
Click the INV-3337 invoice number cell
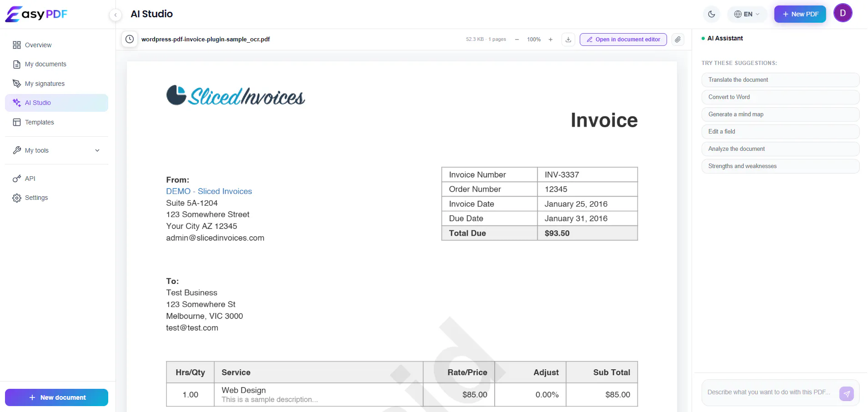coord(587,175)
